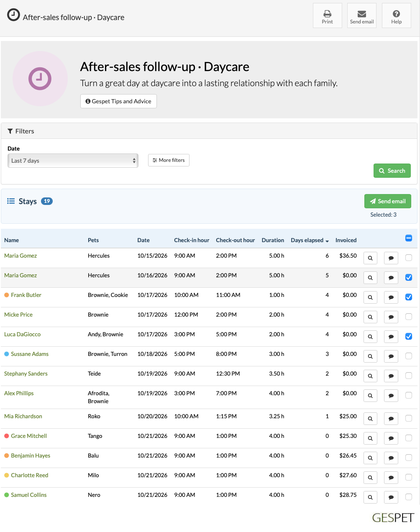The image size is (420, 532).
Task: View details of Mia Richardson stay
Action: 370,419
